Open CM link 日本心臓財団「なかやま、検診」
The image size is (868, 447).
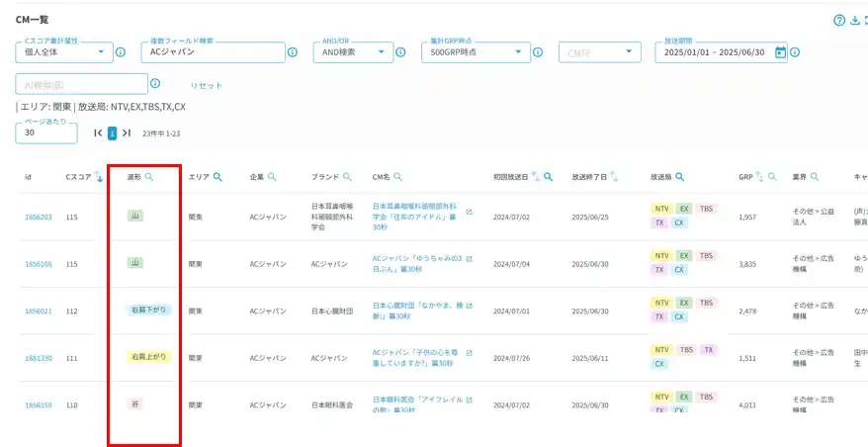pyautogui.click(x=417, y=311)
